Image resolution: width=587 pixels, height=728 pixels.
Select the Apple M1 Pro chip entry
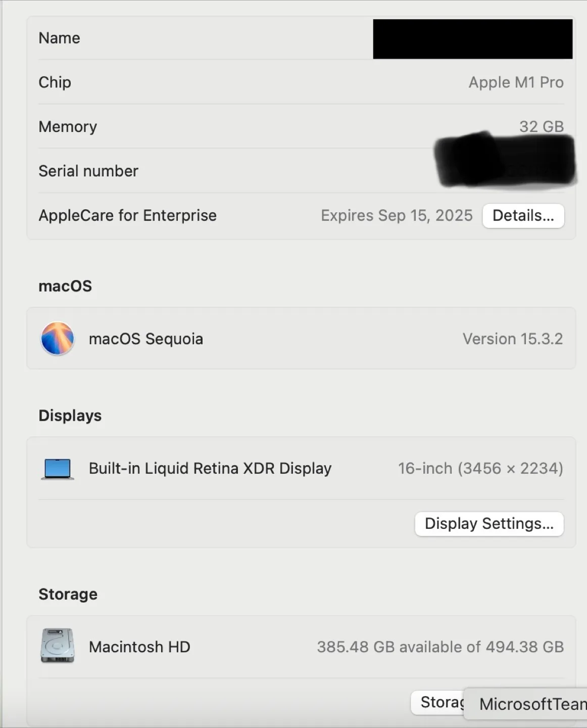(516, 82)
